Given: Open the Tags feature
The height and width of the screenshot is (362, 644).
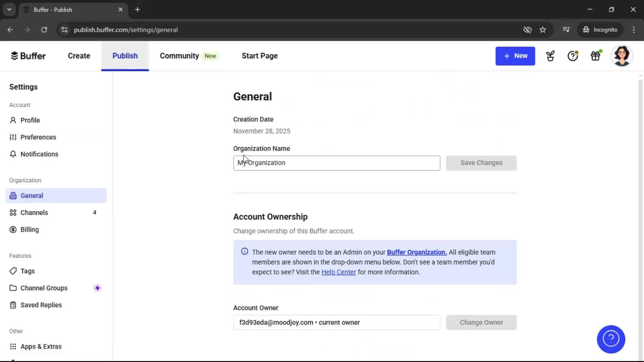Looking at the screenshot, I should pos(28,271).
